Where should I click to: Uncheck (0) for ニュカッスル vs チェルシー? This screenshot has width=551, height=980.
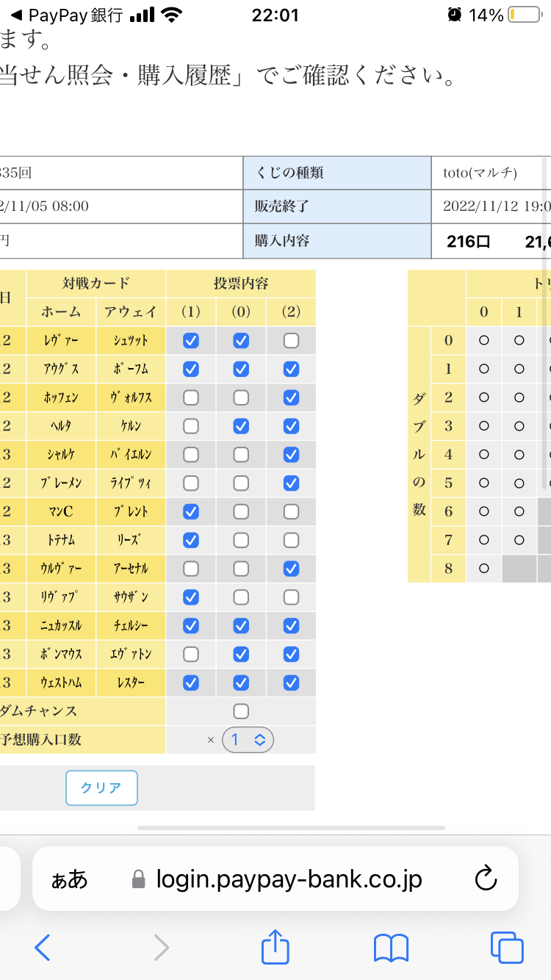tap(241, 626)
